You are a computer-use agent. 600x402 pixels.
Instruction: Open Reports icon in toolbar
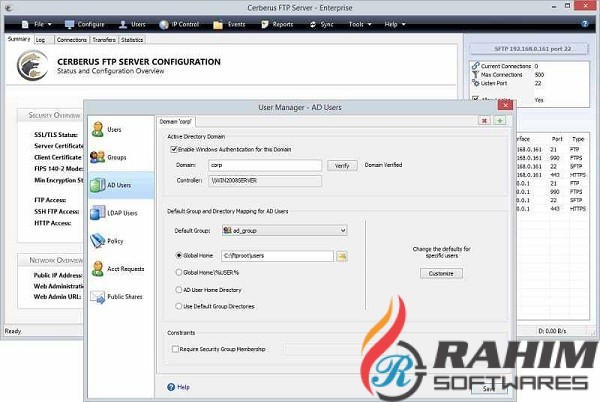pos(265,24)
